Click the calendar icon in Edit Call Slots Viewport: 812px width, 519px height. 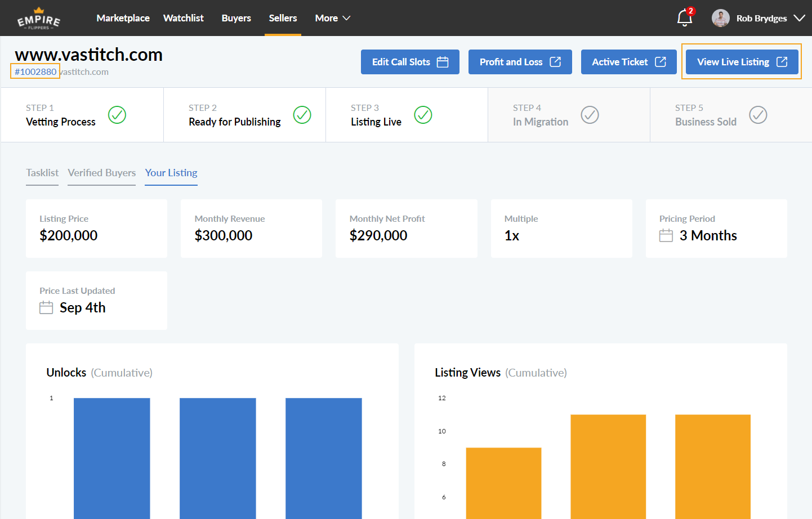(x=443, y=62)
